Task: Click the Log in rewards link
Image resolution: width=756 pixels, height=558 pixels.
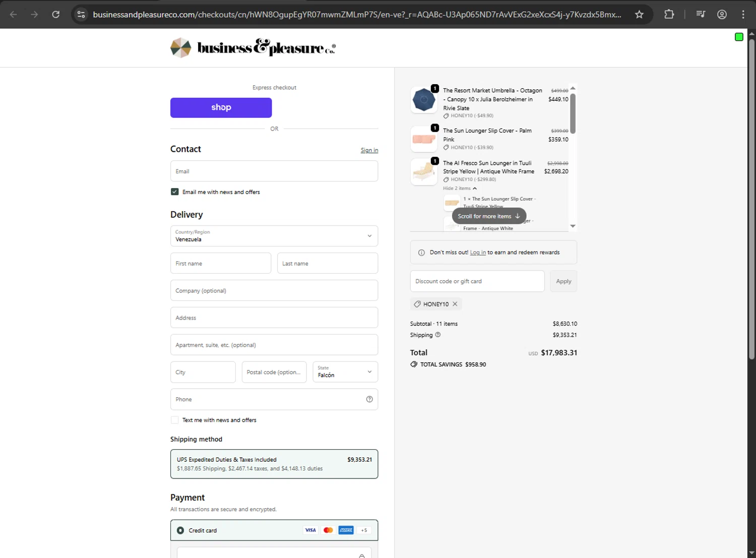Action: 478,253
